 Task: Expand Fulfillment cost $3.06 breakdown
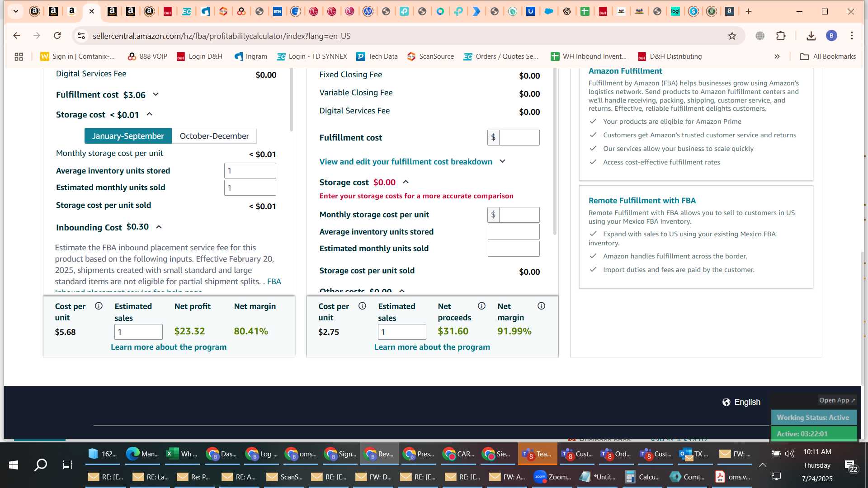point(156,94)
